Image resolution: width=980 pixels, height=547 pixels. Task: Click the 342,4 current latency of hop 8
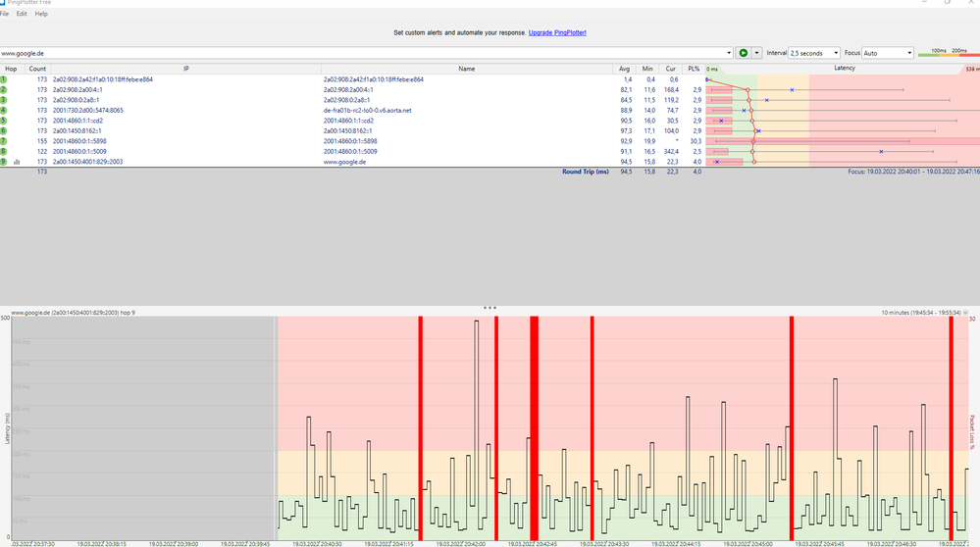671,151
